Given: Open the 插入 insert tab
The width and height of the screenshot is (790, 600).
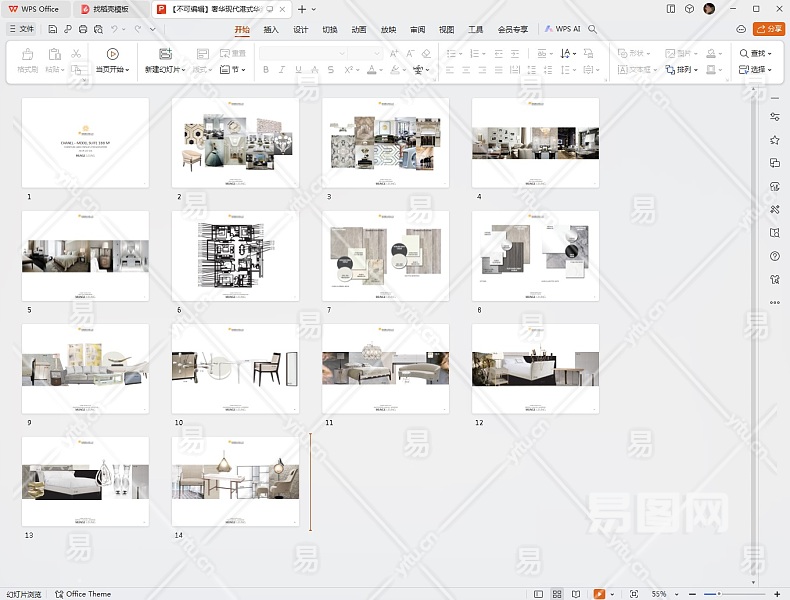Looking at the screenshot, I should pyautogui.click(x=271, y=30).
